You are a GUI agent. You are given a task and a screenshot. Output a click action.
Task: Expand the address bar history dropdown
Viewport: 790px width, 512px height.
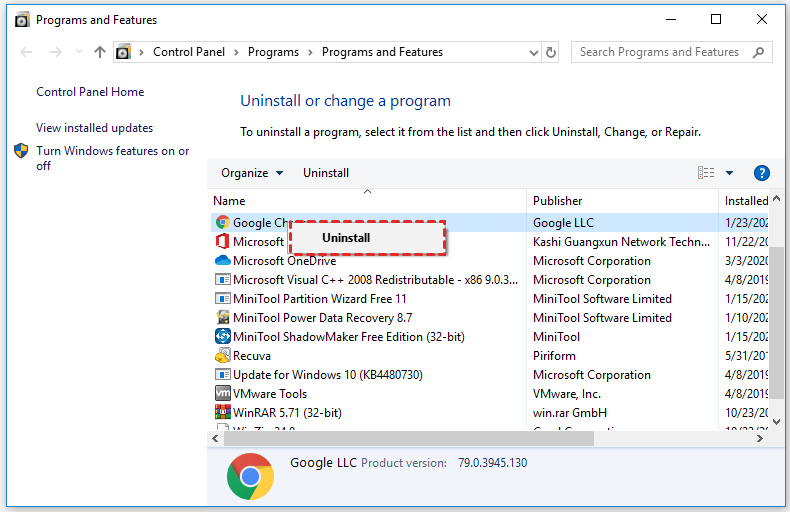pyautogui.click(x=534, y=52)
